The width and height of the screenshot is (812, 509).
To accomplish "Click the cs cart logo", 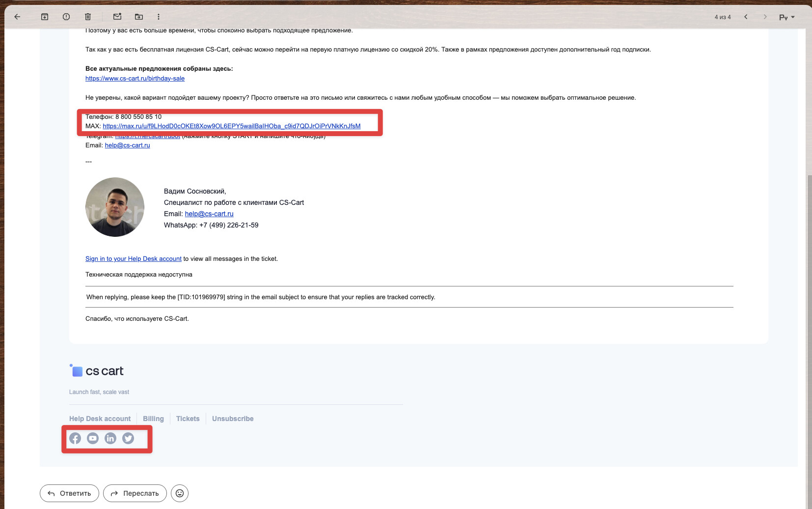I will (x=97, y=371).
